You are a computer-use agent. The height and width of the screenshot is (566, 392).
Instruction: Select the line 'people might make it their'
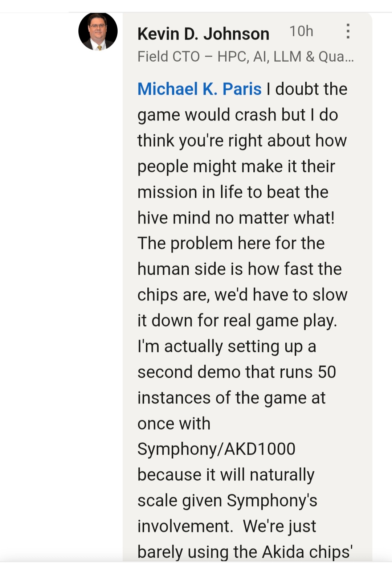(x=236, y=167)
